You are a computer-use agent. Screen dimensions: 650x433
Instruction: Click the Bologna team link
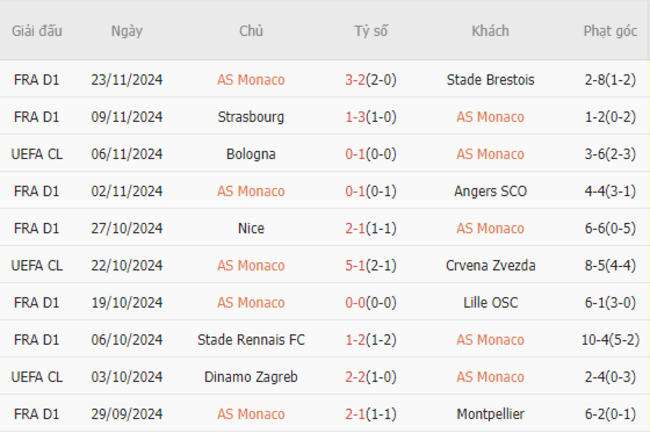pyautogui.click(x=251, y=154)
